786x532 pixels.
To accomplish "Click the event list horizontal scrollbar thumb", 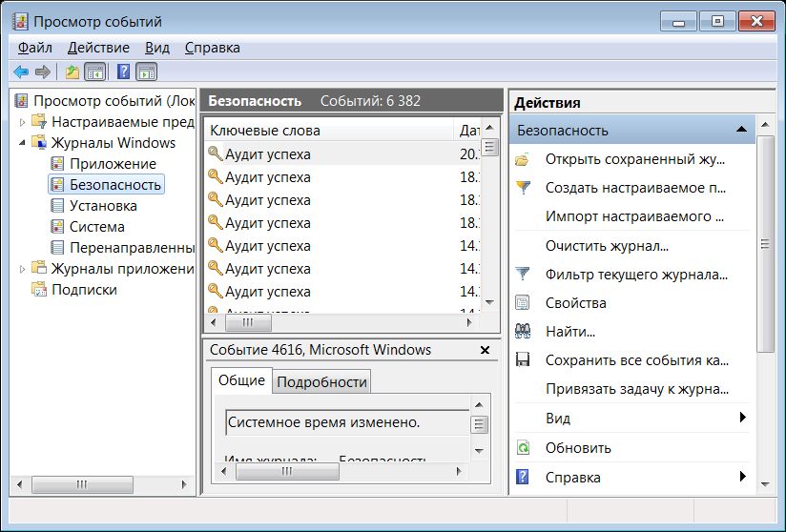I will pos(248,322).
